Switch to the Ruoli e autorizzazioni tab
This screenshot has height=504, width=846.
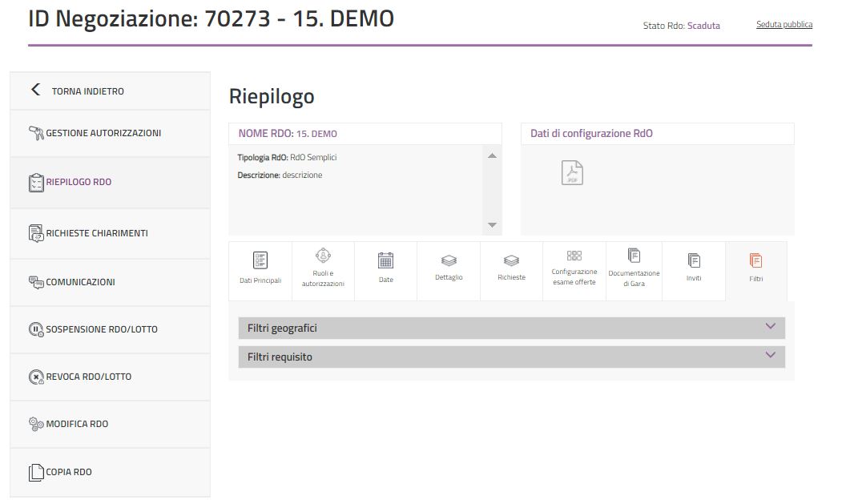tap(323, 270)
